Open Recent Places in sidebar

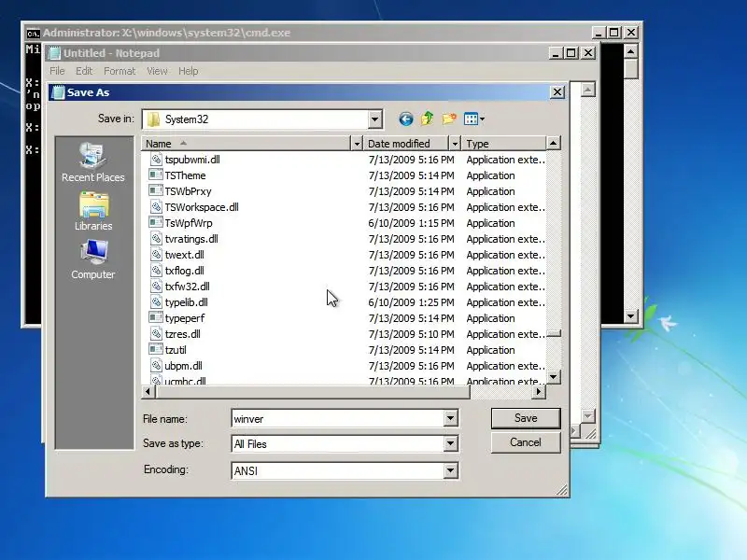point(92,162)
